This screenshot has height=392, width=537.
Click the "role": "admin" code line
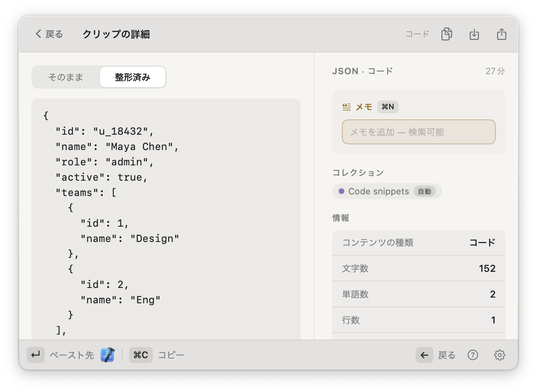coord(105,162)
